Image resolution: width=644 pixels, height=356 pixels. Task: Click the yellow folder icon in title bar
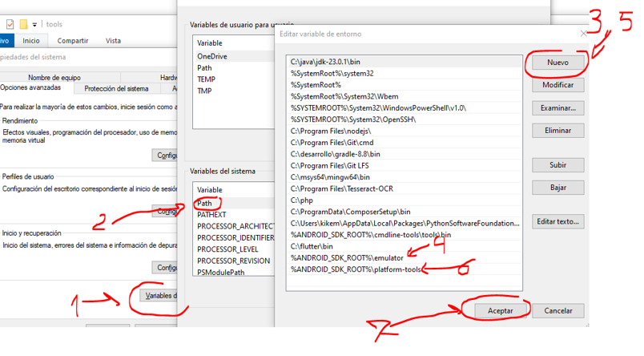24,25
